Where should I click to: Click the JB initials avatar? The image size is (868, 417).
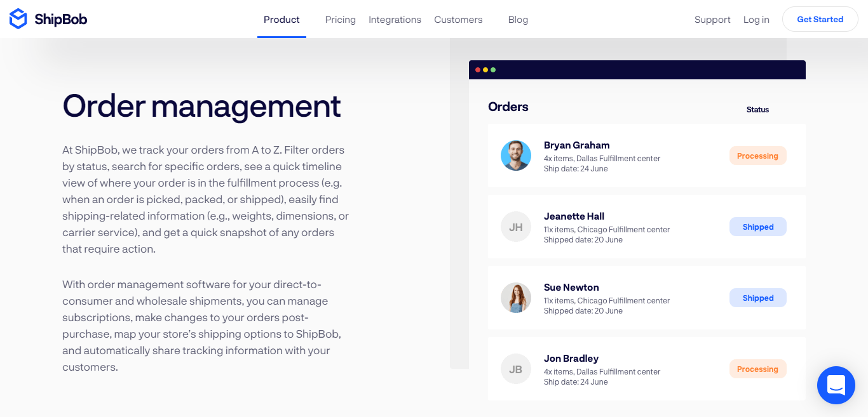[x=516, y=369]
